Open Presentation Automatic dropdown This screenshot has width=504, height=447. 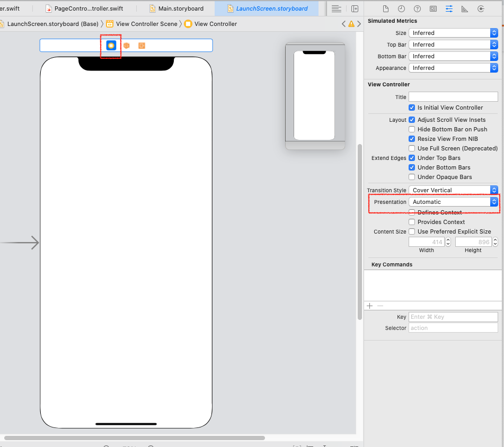[453, 202]
